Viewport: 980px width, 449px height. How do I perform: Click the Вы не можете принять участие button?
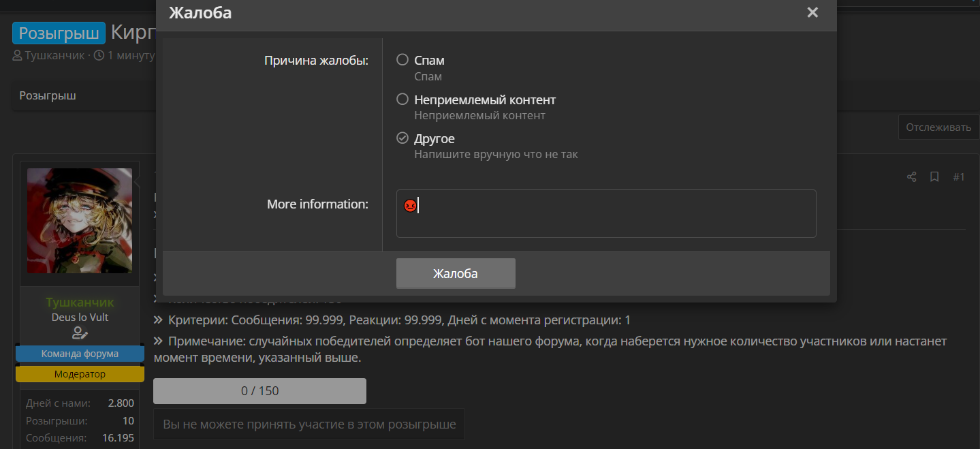coord(309,424)
